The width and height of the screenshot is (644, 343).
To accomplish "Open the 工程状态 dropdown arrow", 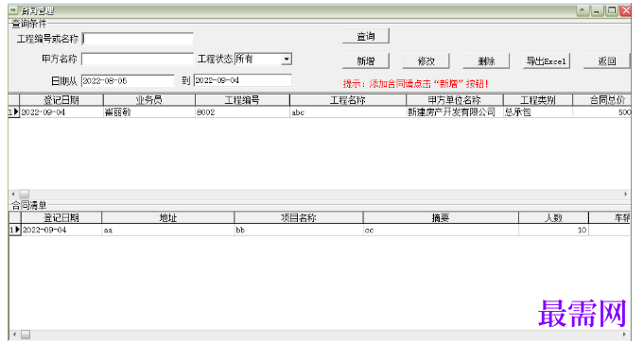I will [x=287, y=60].
